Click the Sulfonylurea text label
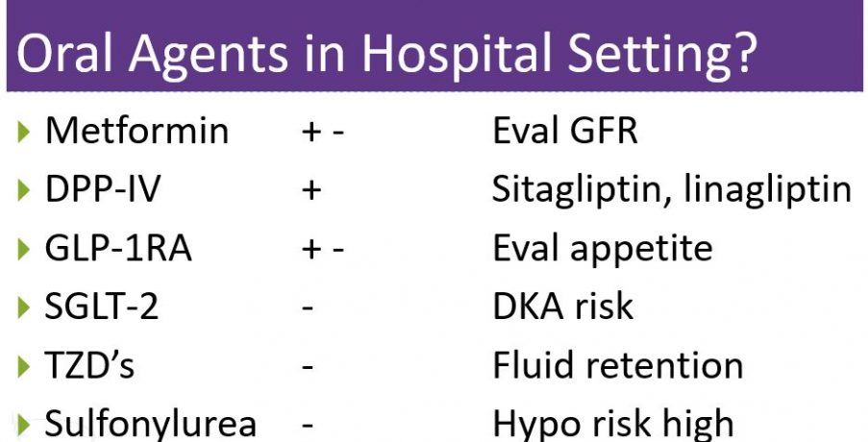This screenshot has width=868, height=442. pos(151,424)
